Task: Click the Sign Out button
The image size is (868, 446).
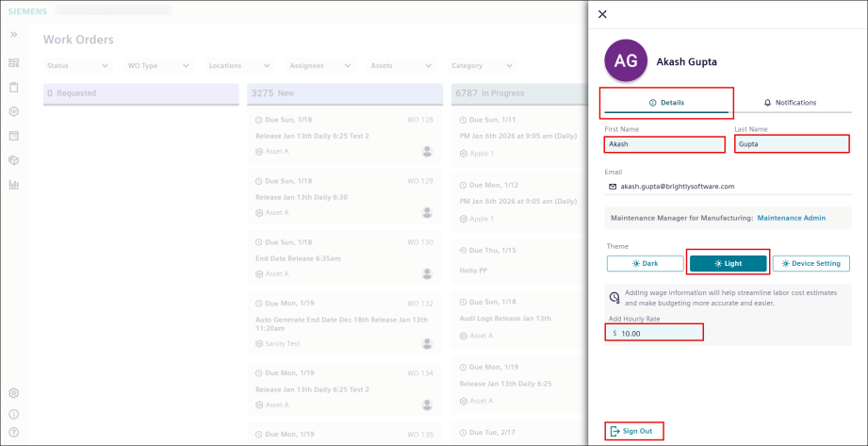Action: point(631,431)
